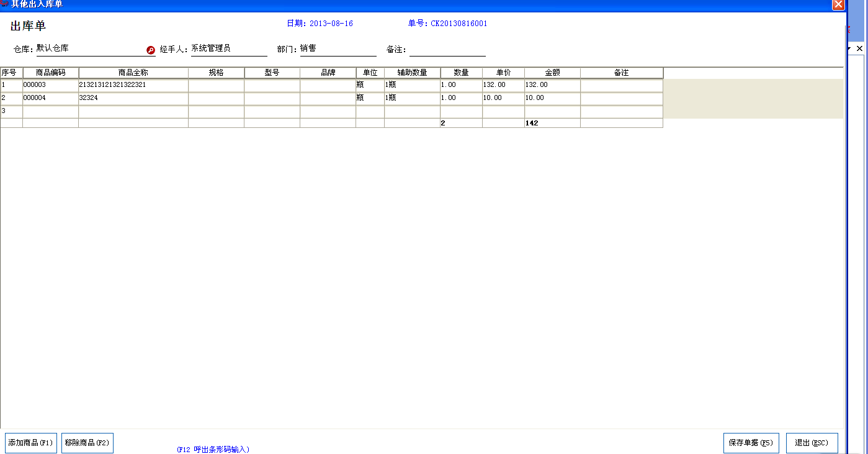The height and width of the screenshot is (454, 868).
Task: Click quantity cell in row 000003
Action: (x=461, y=85)
